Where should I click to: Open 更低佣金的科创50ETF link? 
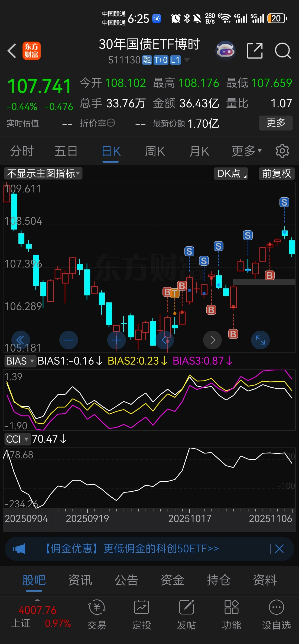click(161, 549)
